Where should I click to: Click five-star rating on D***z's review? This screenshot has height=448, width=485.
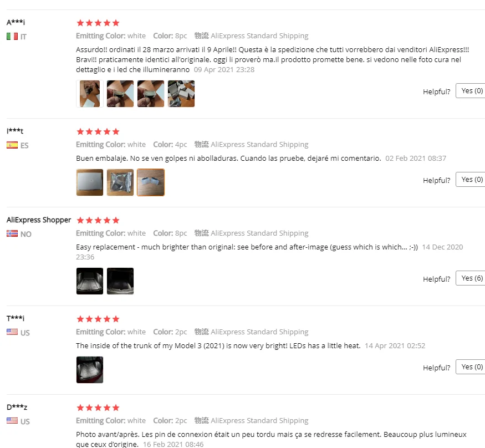click(98, 408)
